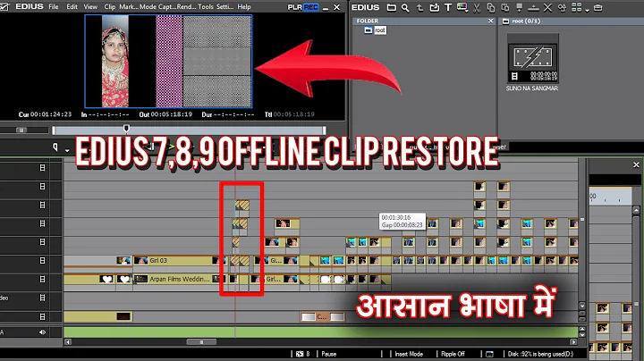The height and width of the screenshot is (361, 644).
Task: Move up a folder in Bin toolbar
Action: (419, 7)
